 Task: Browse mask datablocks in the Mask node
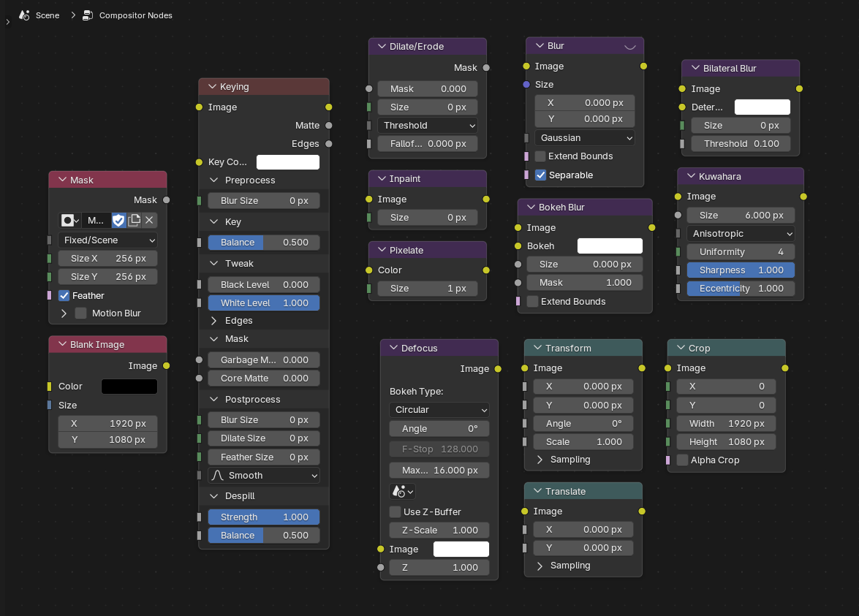(69, 220)
